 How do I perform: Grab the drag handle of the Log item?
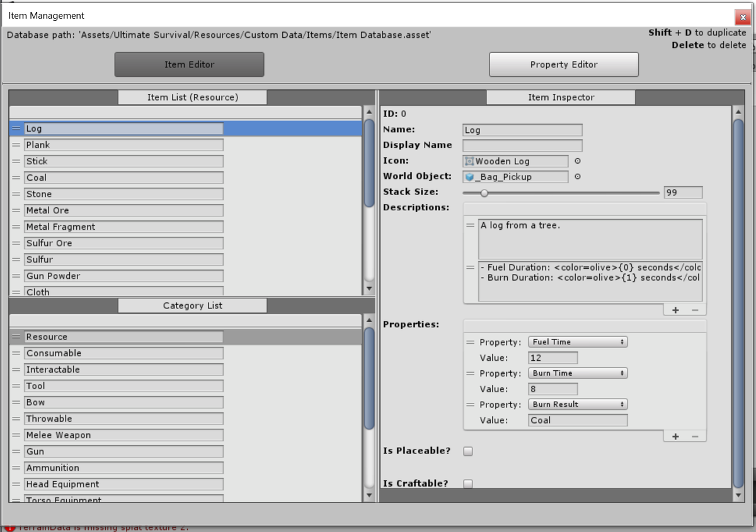[x=16, y=128]
